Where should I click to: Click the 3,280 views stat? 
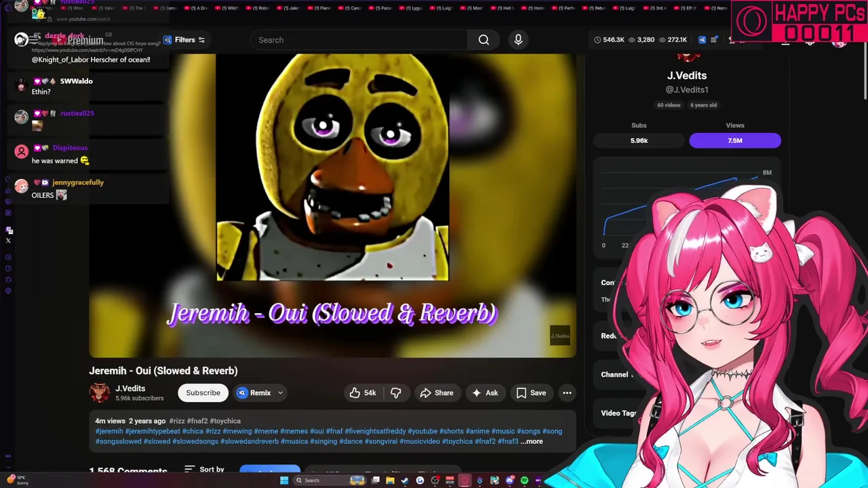[641, 40]
